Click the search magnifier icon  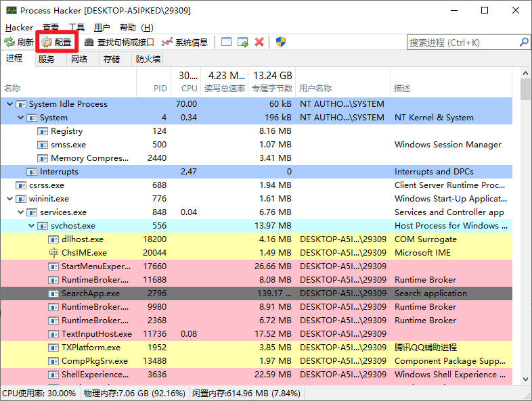524,42
